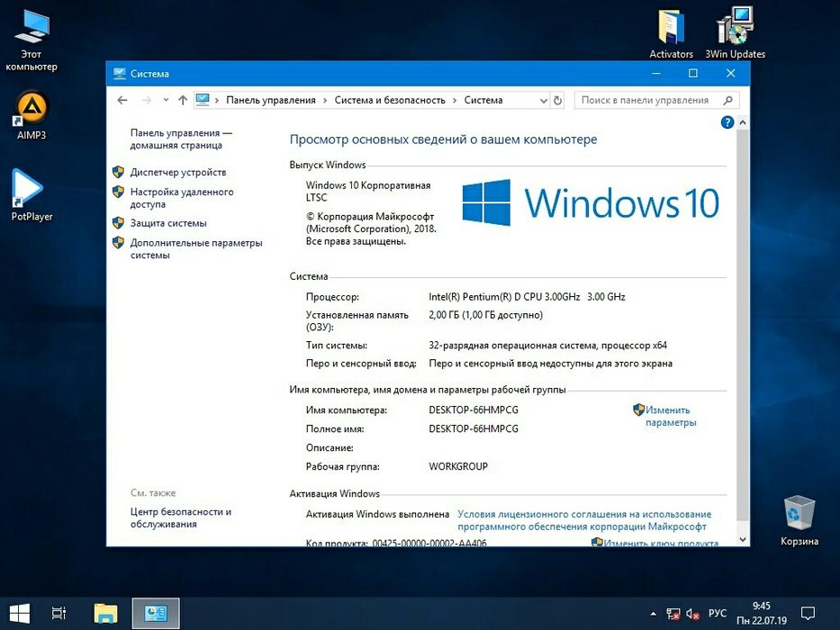840x630 pixels.
Task: Click the refresh button in address bar
Action: point(557,100)
